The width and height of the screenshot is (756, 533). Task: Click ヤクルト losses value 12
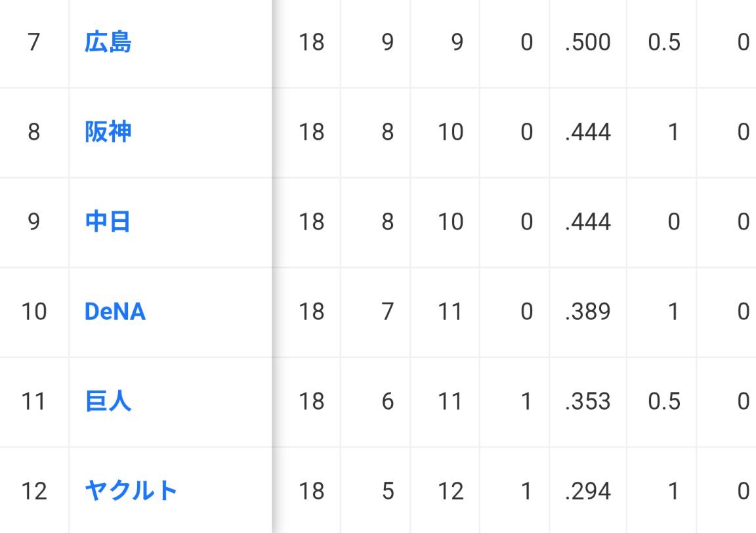point(450,491)
